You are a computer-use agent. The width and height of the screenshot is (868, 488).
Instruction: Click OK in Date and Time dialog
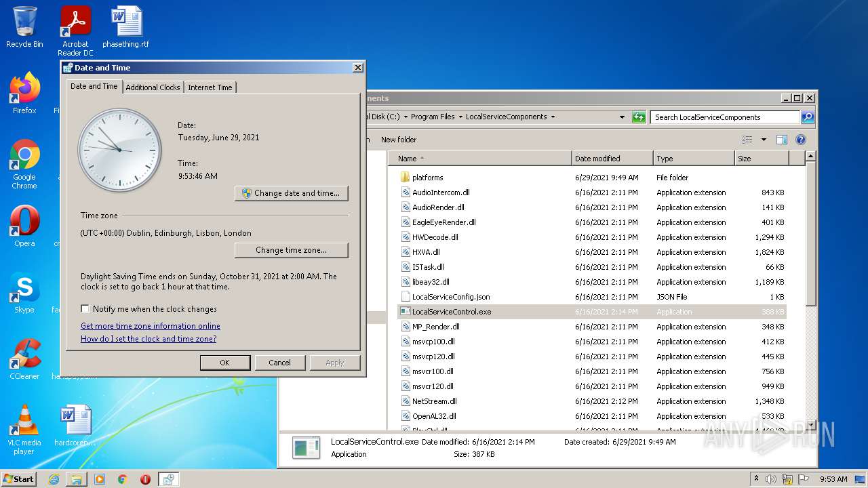(x=225, y=363)
